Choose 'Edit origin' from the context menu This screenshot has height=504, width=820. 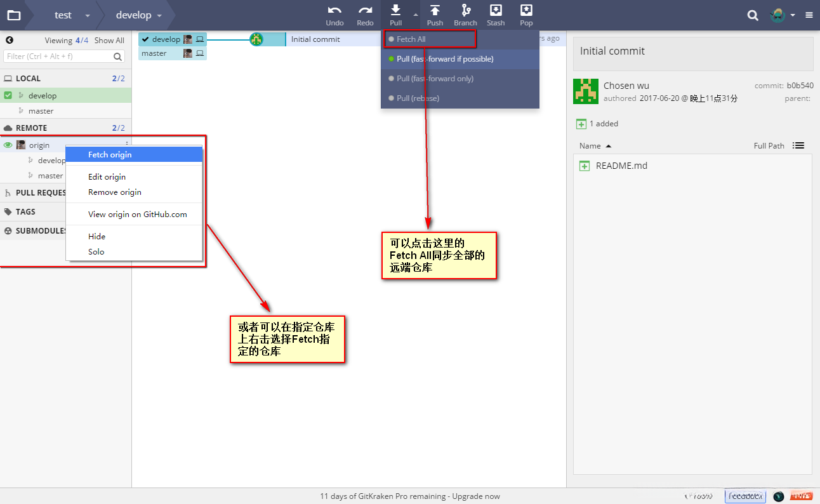(x=134, y=177)
